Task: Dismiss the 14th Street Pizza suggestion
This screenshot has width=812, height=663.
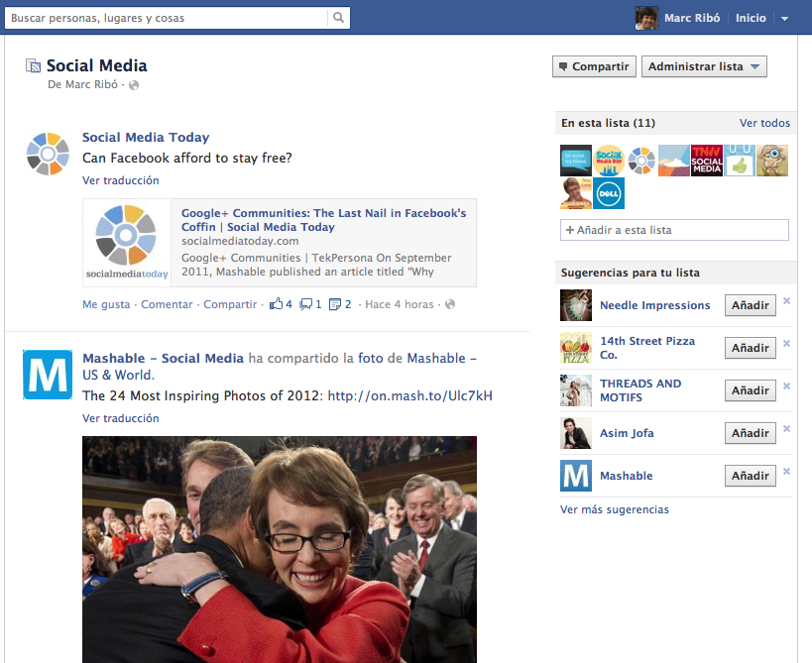Action: [x=786, y=343]
